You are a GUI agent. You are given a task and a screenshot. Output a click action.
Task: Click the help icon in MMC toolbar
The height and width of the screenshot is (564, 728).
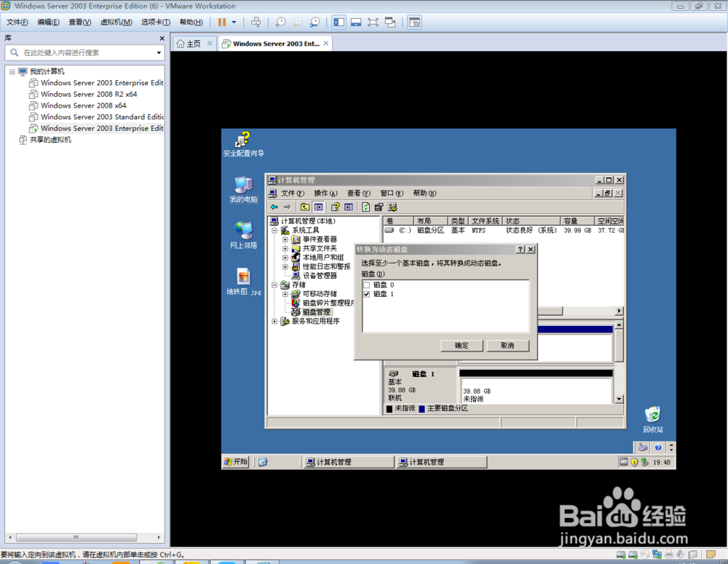(335, 207)
